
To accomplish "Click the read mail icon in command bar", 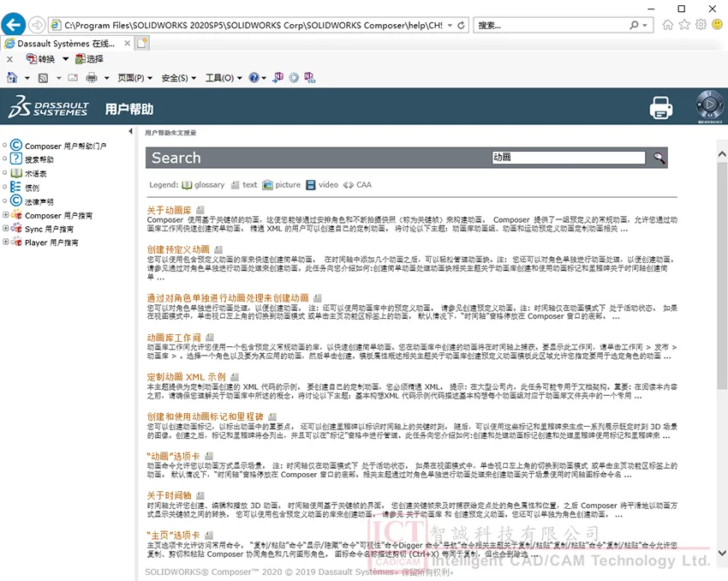I will pos(73,78).
